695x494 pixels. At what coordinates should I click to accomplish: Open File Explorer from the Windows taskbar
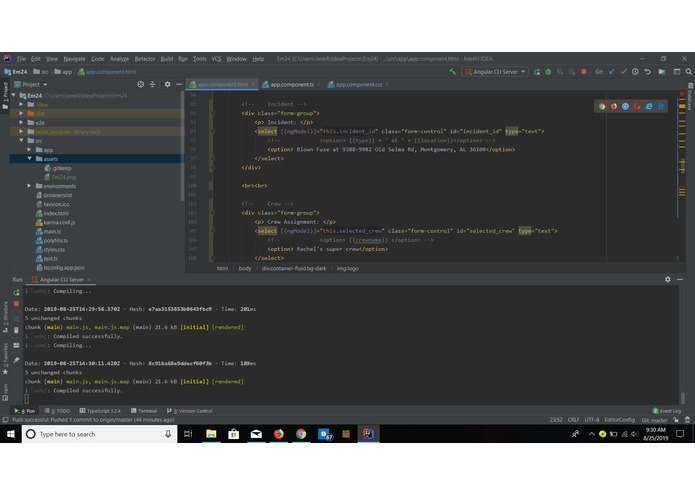pyautogui.click(x=211, y=434)
